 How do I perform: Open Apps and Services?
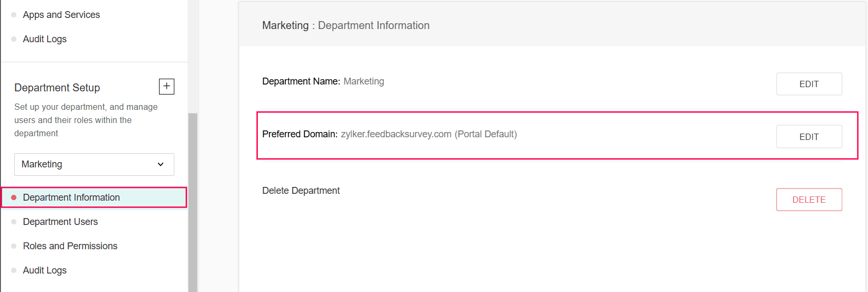click(x=61, y=15)
